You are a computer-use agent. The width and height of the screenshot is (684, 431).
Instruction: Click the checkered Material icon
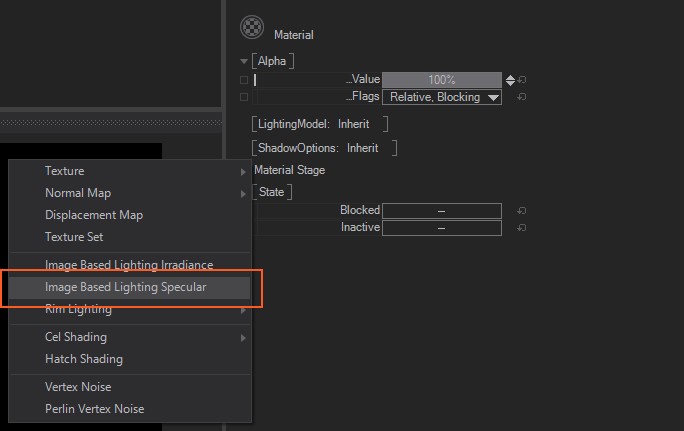click(x=252, y=28)
